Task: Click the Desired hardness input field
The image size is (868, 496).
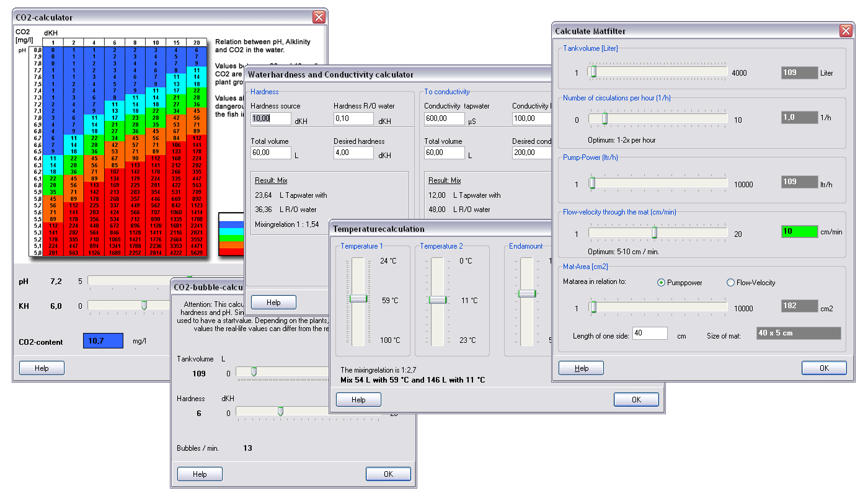Action: point(353,153)
